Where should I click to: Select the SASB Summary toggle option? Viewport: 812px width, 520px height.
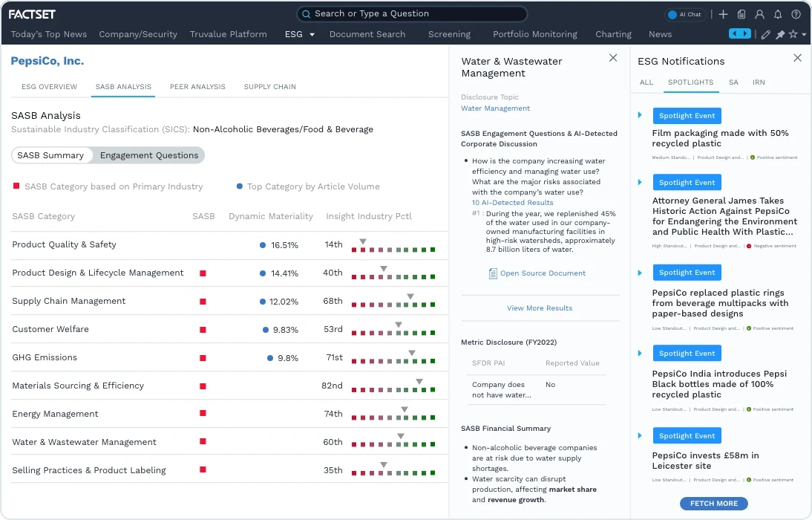[x=51, y=155]
